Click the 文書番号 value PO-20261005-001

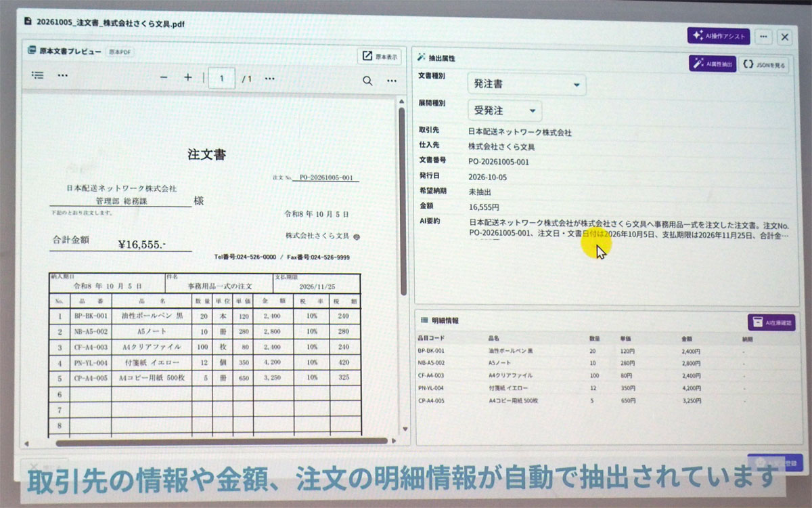(499, 162)
